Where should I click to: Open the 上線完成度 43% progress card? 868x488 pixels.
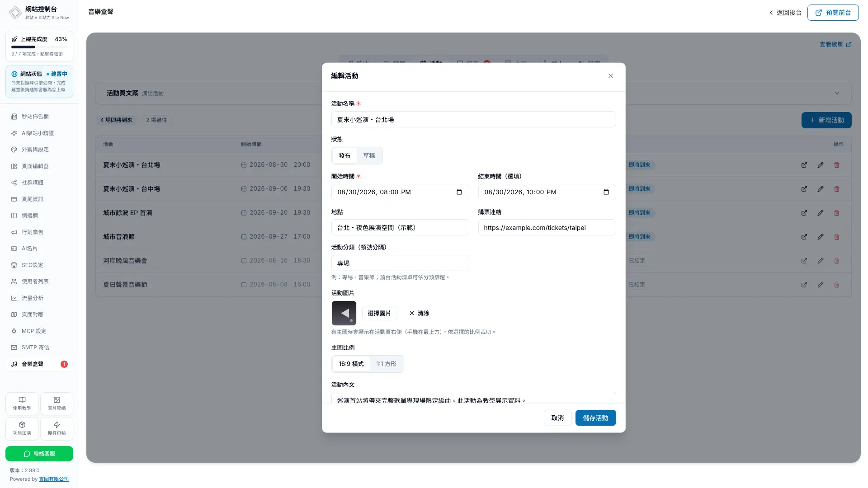(x=39, y=46)
